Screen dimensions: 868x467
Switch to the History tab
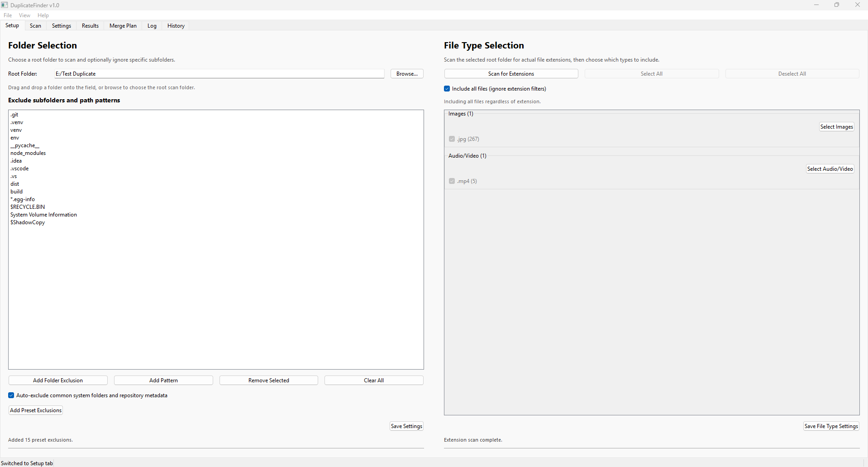coord(176,26)
